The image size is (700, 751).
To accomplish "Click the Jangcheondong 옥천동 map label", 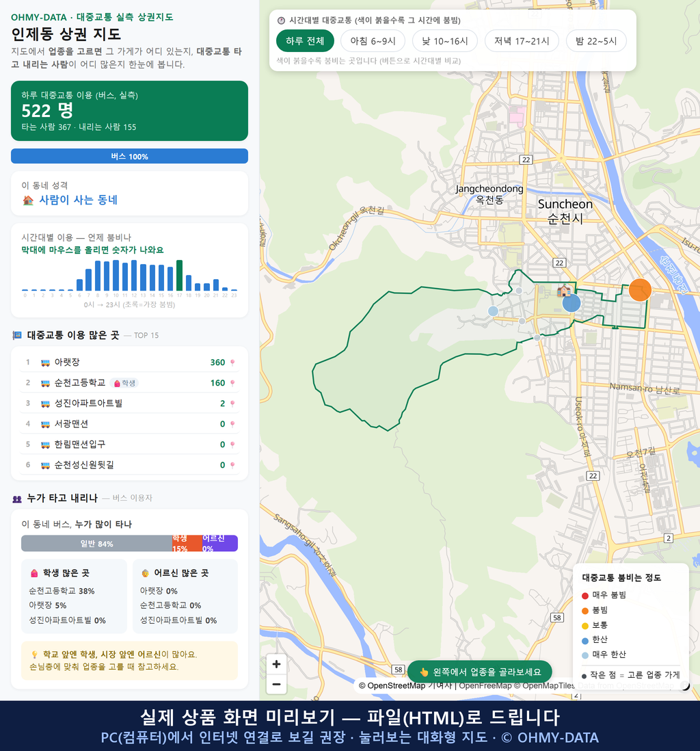I will coord(489,194).
